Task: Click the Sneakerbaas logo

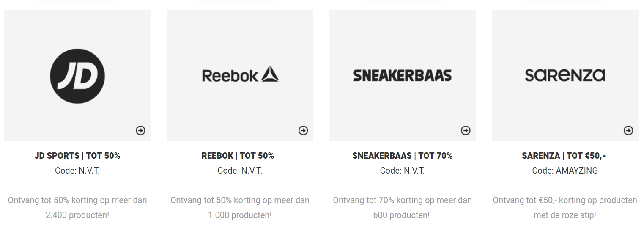Action: [402, 75]
